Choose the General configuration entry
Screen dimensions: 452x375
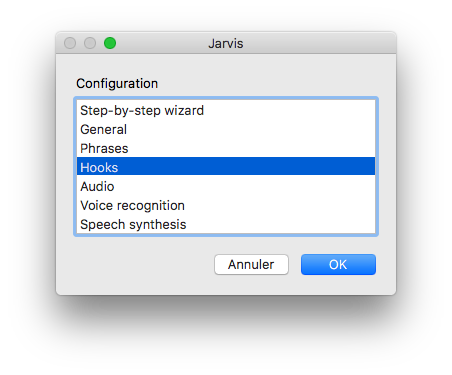[226, 129]
